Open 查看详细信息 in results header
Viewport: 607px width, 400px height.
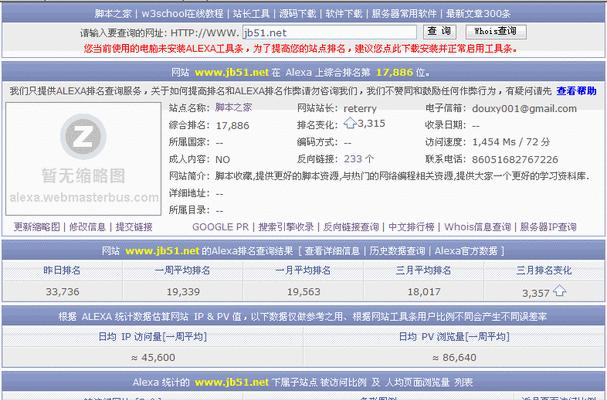[x=332, y=251]
